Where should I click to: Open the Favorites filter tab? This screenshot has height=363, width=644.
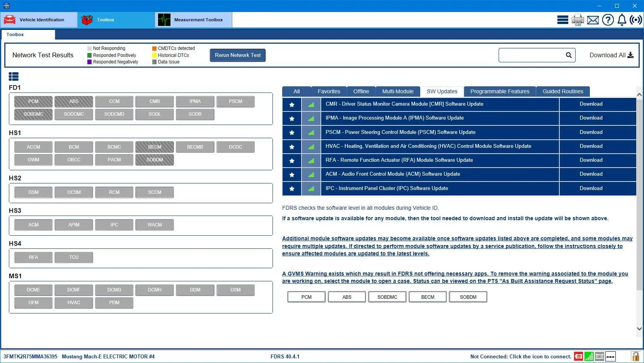[329, 91]
